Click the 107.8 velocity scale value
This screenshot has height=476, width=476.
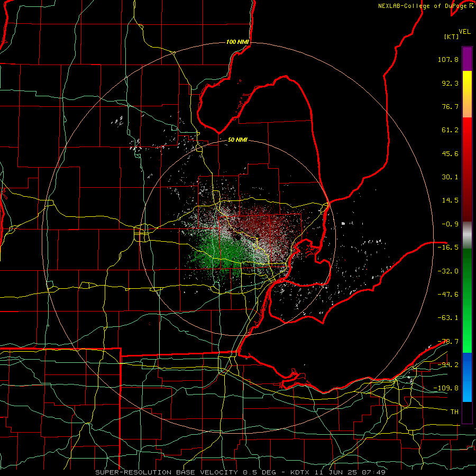click(448, 59)
